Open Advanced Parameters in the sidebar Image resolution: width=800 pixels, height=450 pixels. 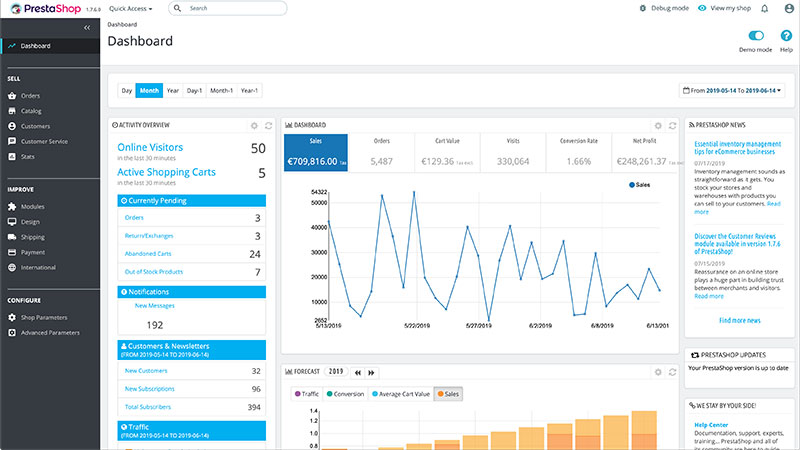coord(50,333)
